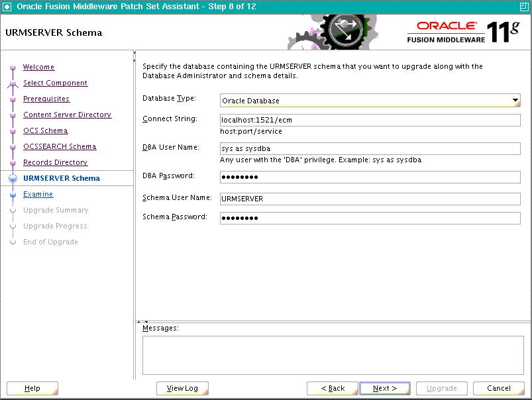Click the OCS Schema bullet icon

[x=13, y=131]
